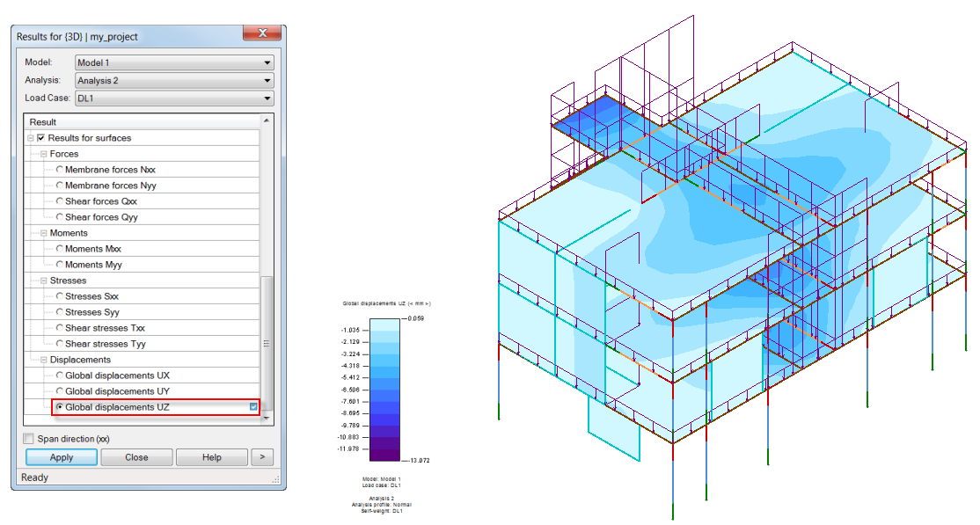Click the resize grip of the dialog

275,479
